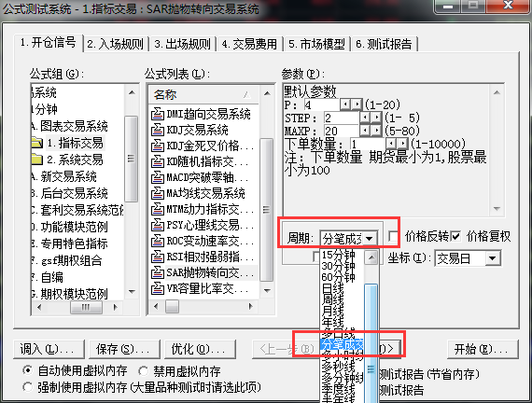Click the ROC变动速率交 formula icon

coord(158,241)
